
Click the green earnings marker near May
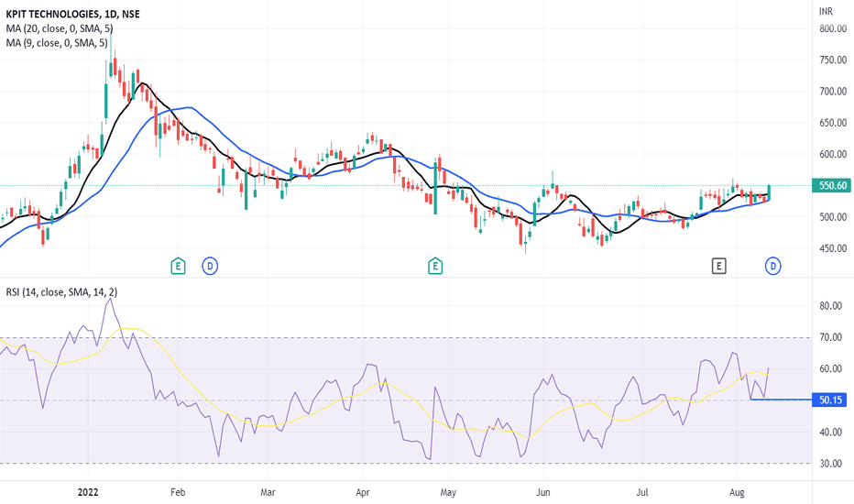(x=434, y=266)
